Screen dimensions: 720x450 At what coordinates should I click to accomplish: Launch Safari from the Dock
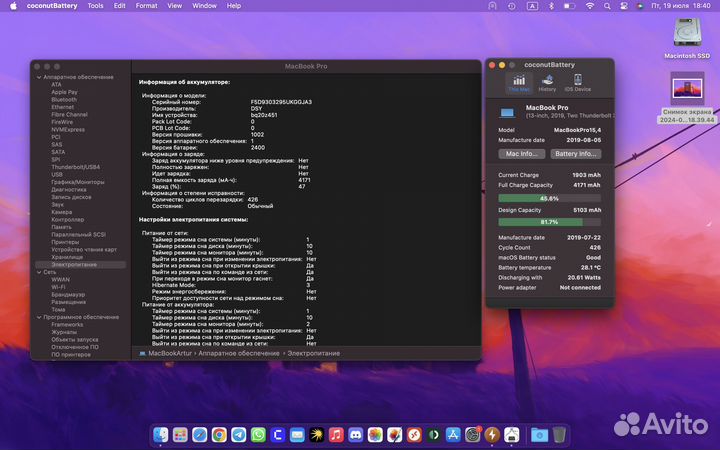pyautogui.click(x=199, y=434)
